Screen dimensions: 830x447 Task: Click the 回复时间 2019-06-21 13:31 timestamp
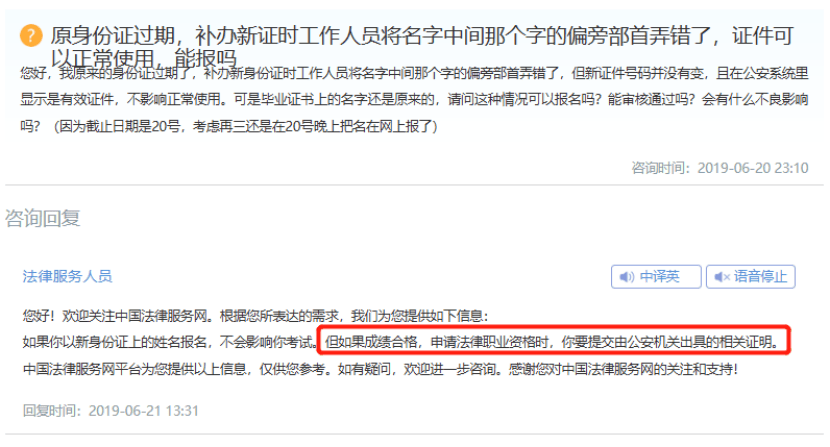click(x=111, y=411)
